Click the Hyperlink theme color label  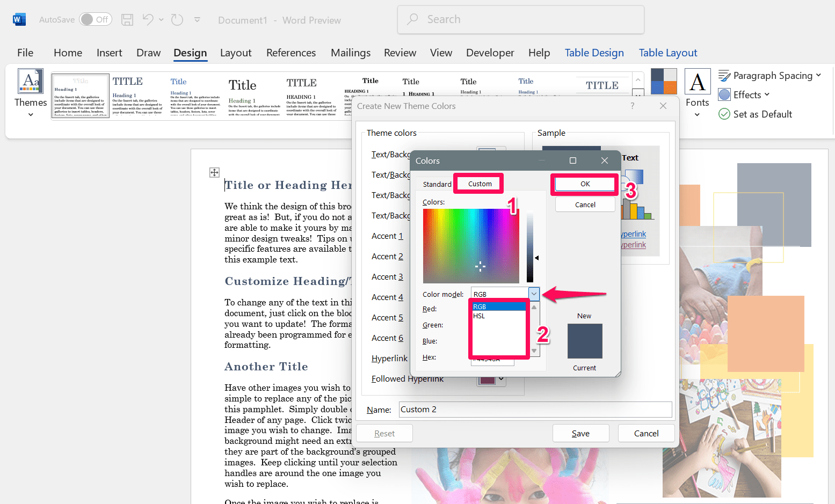pyautogui.click(x=389, y=359)
